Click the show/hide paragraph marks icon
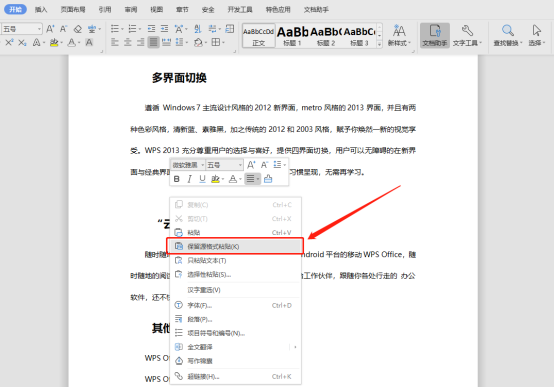This screenshot has width=554, height=387. click(212, 29)
